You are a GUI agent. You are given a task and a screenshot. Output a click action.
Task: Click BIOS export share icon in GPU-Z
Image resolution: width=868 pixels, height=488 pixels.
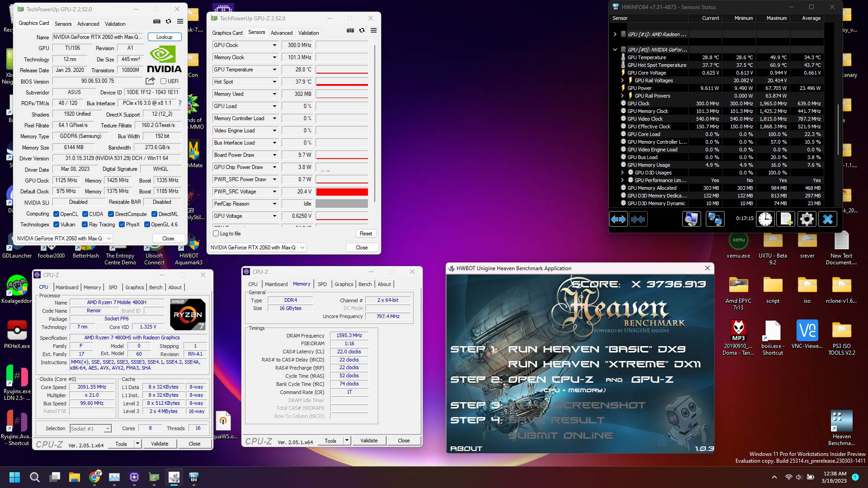click(x=150, y=81)
